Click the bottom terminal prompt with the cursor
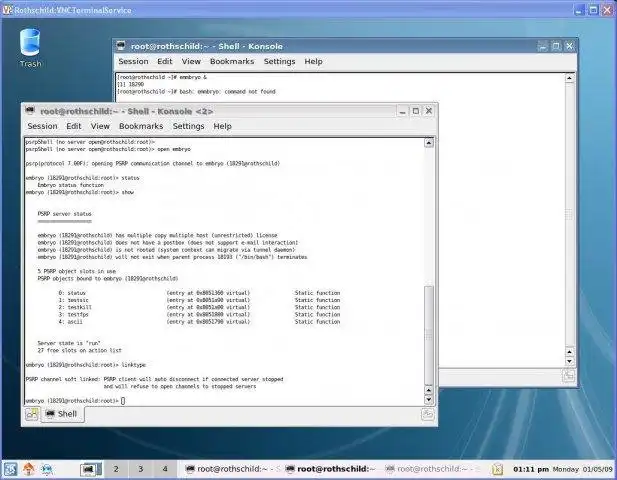 click(75, 401)
